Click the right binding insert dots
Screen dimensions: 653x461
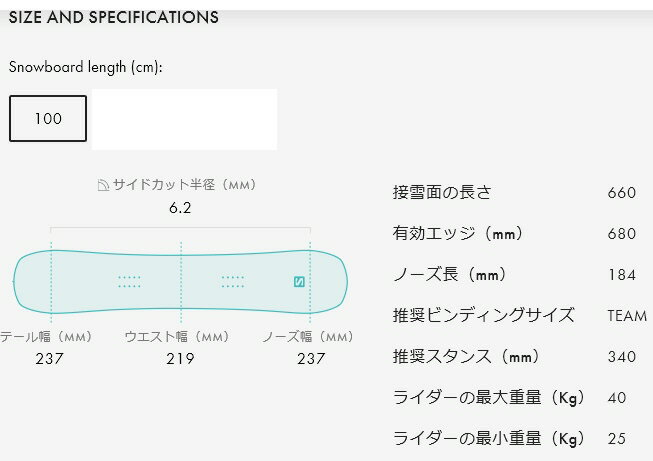click(x=232, y=281)
